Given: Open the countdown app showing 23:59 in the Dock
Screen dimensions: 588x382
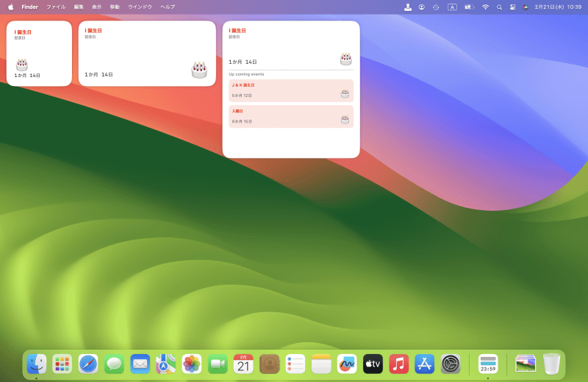Looking at the screenshot, I should coord(488,364).
